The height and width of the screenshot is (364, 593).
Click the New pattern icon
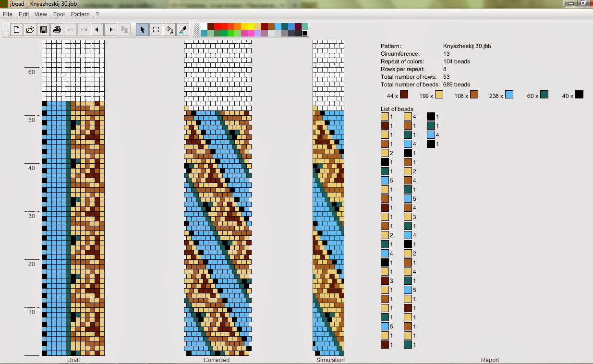click(x=16, y=30)
